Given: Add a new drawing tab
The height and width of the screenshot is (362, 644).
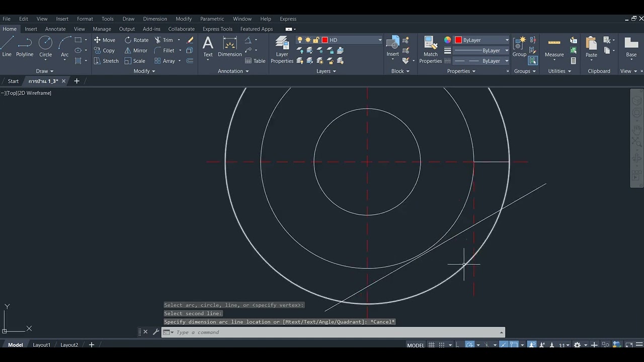Looking at the screenshot, I should [76, 81].
